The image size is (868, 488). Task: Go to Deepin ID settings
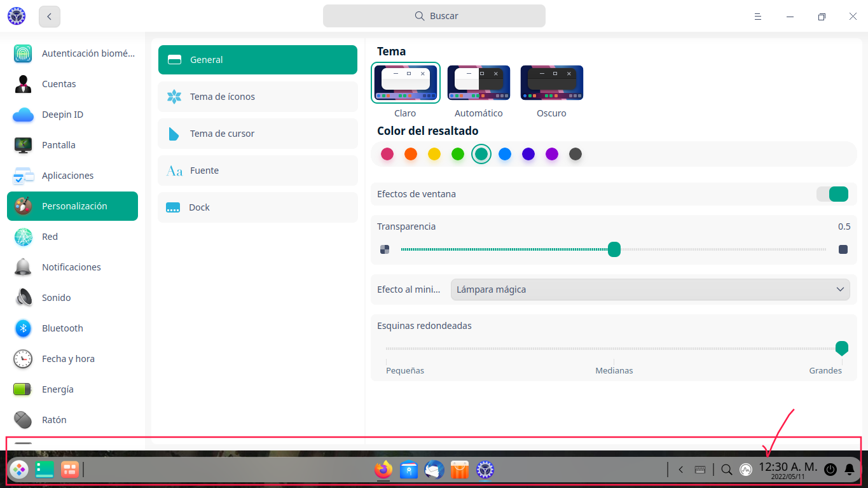point(72,115)
